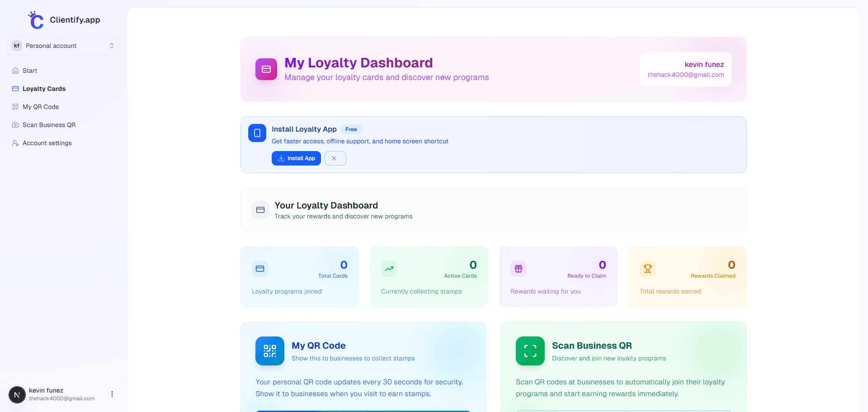Click the green Scan Business QR icon
The image size is (868, 412).
[x=530, y=351]
